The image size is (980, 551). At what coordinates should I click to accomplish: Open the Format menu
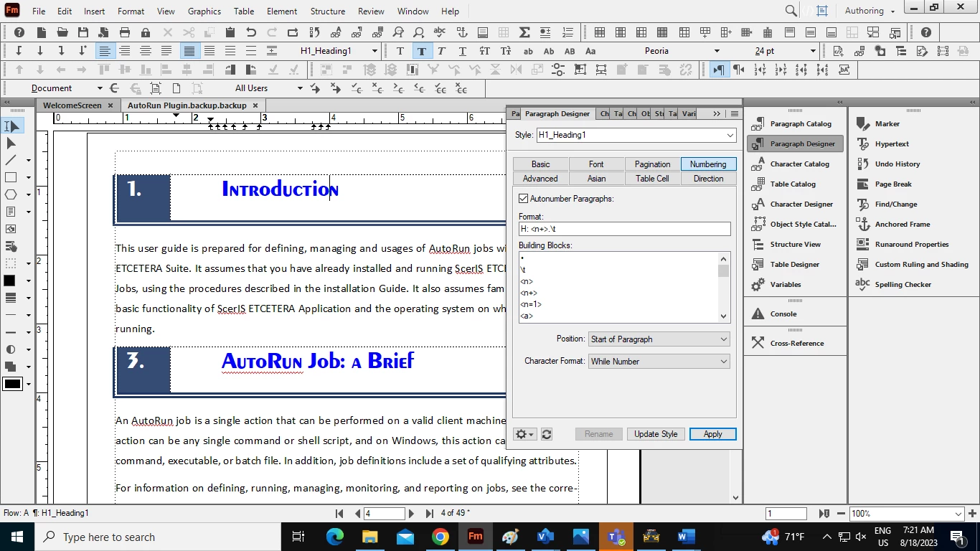[131, 11]
